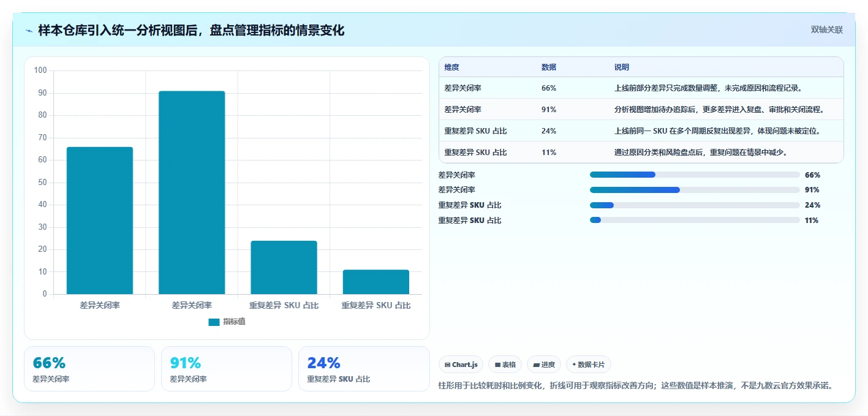Click the 说明 table column header
This screenshot has height=416, width=868.
tap(622, 67)
